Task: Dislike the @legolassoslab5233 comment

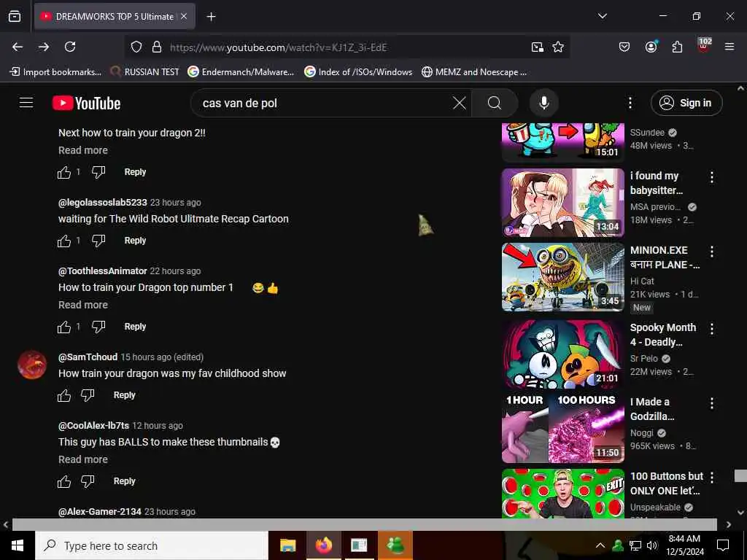Action: (98, 241)
